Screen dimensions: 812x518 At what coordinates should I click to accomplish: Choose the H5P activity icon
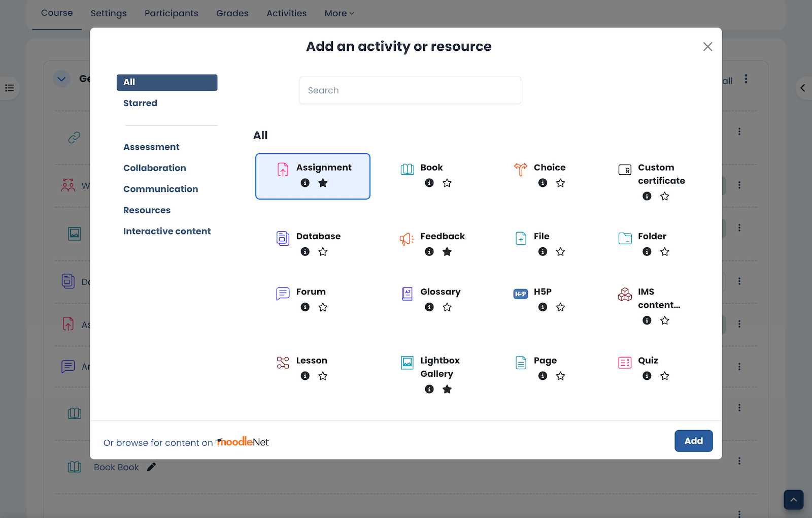521,294
